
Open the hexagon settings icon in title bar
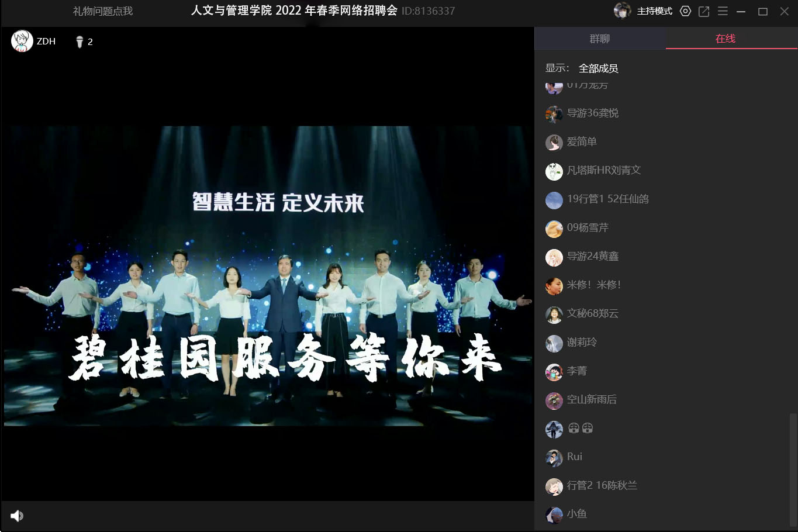click(685, 11)
